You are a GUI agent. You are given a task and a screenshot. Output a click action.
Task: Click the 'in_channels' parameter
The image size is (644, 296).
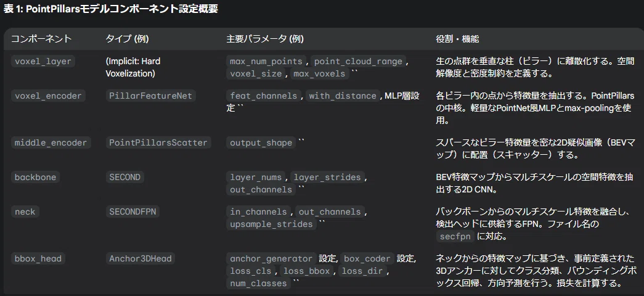click(258, 212)
